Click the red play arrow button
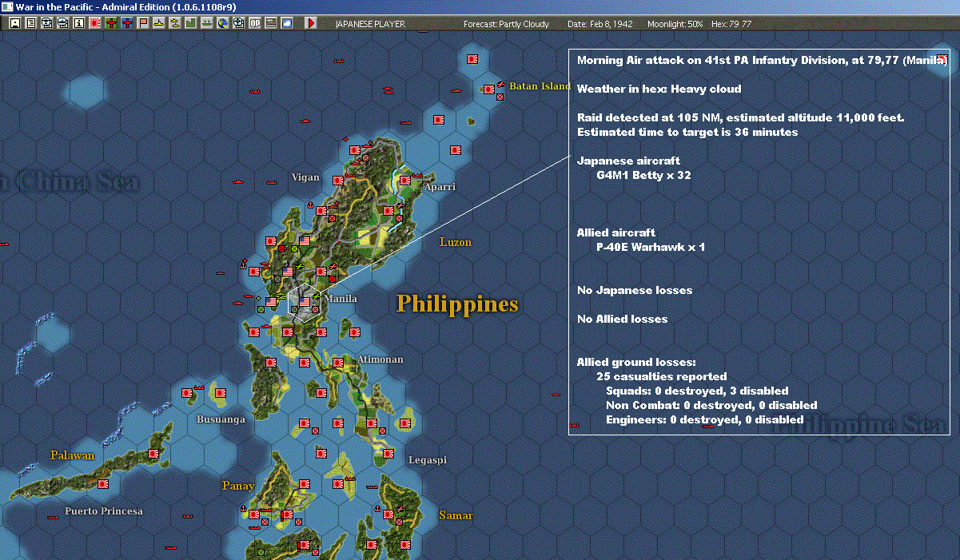This screenshot has width=960, height=560. (x=311, y=23)
